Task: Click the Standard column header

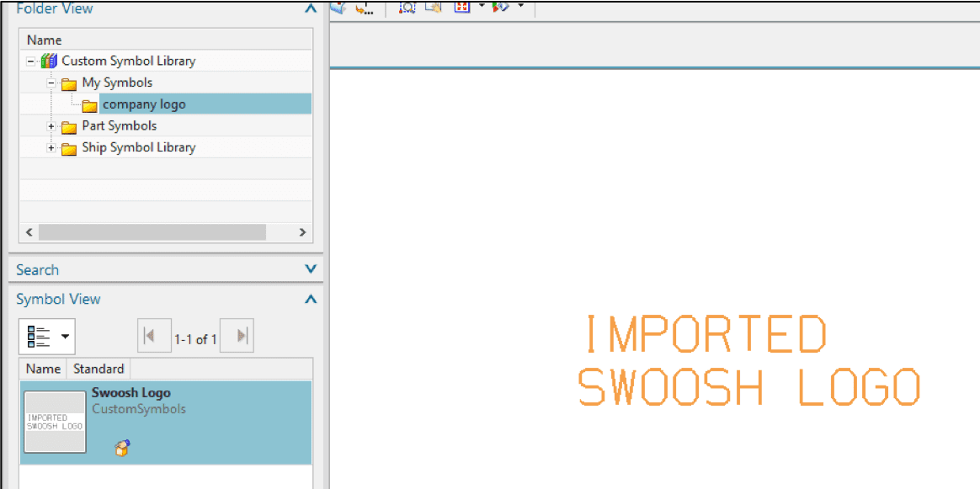Action: pos(98,369)
